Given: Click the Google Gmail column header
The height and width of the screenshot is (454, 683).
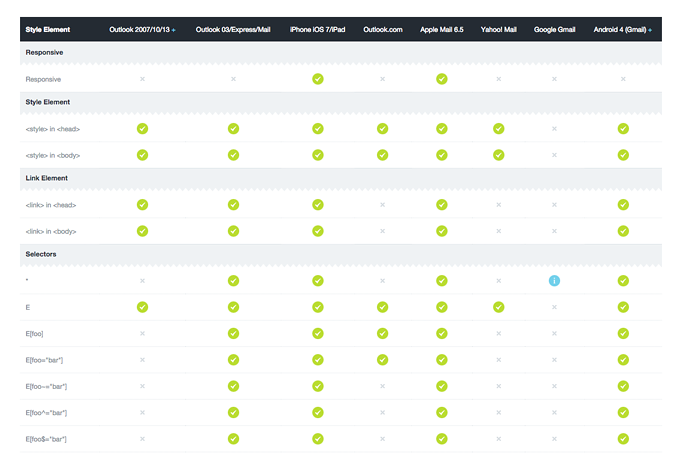Looking at the screenshot, I should (554, 31).
